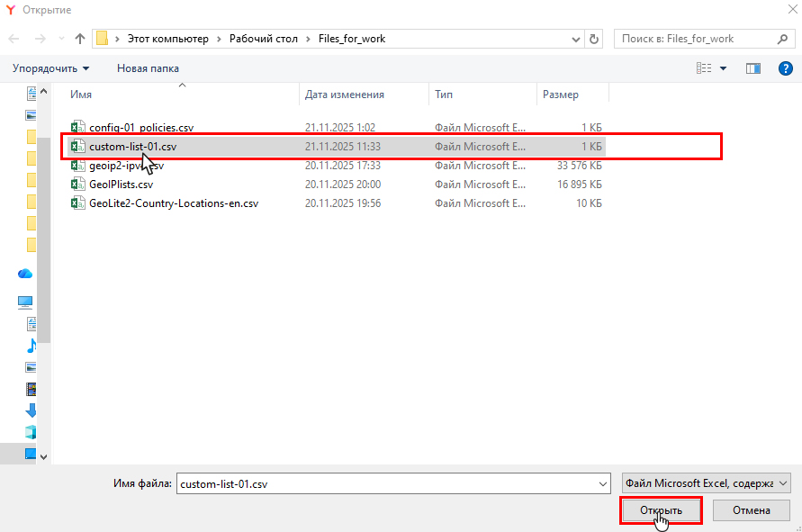Click the change view layout icon

[704, 68]
